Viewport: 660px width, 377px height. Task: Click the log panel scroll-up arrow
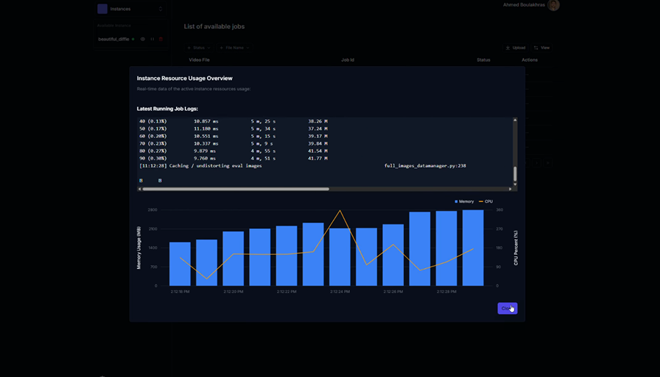(514, 120)
